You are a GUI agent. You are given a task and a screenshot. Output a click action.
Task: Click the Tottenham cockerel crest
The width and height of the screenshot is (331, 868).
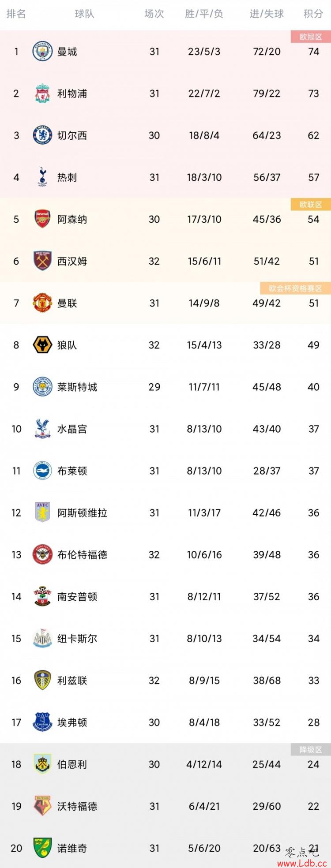[x=43, y=177]
